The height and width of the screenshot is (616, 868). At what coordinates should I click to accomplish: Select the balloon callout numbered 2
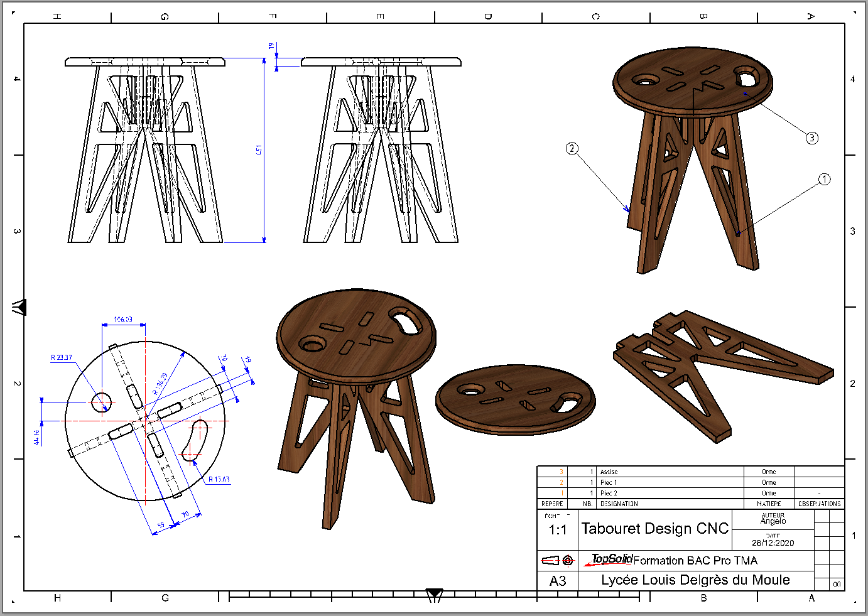[x=572, y=148]
